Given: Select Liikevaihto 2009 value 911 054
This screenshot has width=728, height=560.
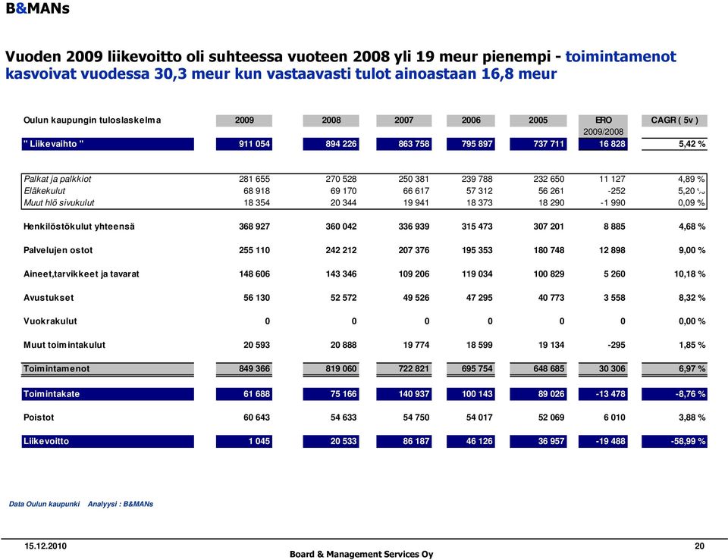Looking at the screenshot, I should pos(243,144).
